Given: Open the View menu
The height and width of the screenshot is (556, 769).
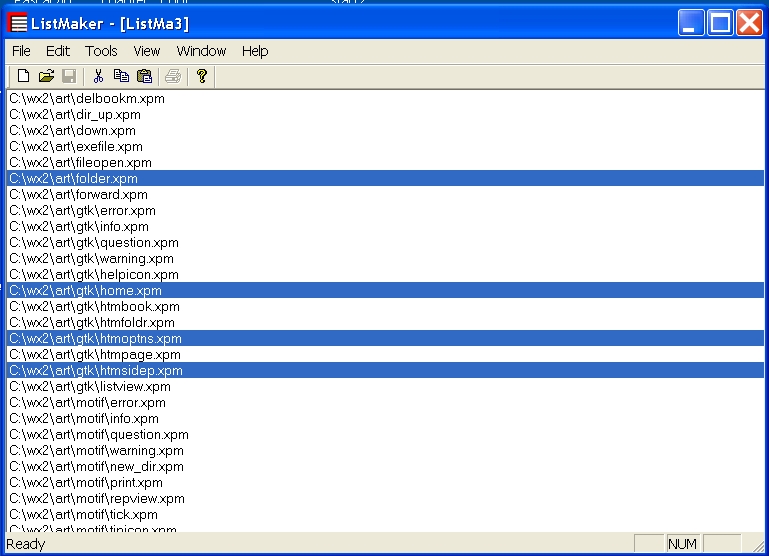Looking at the screenshot, I should [x=147, y=51].
